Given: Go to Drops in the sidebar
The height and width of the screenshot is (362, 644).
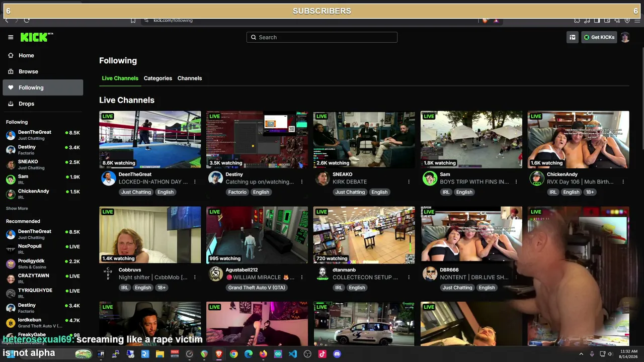Looking at the screenshot, I should [x=43, y=104].
